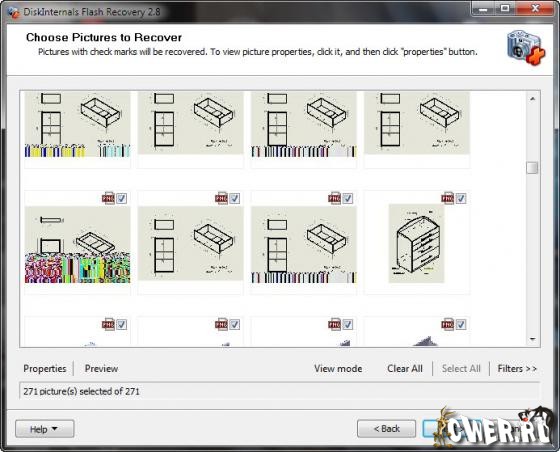
Task: Uncheck the second thumbnail checkbox in middle row
Action: click(x=234, y=199)
